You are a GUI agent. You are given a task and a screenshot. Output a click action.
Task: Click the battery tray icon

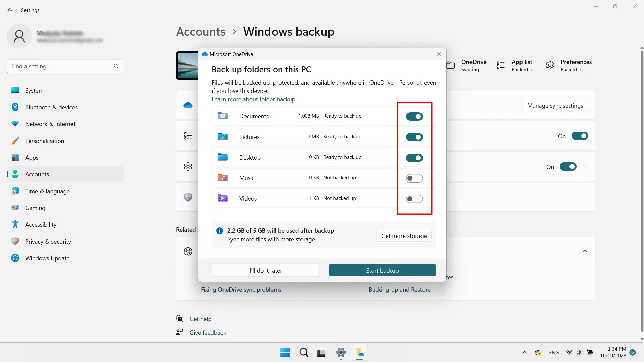(590, 352)
